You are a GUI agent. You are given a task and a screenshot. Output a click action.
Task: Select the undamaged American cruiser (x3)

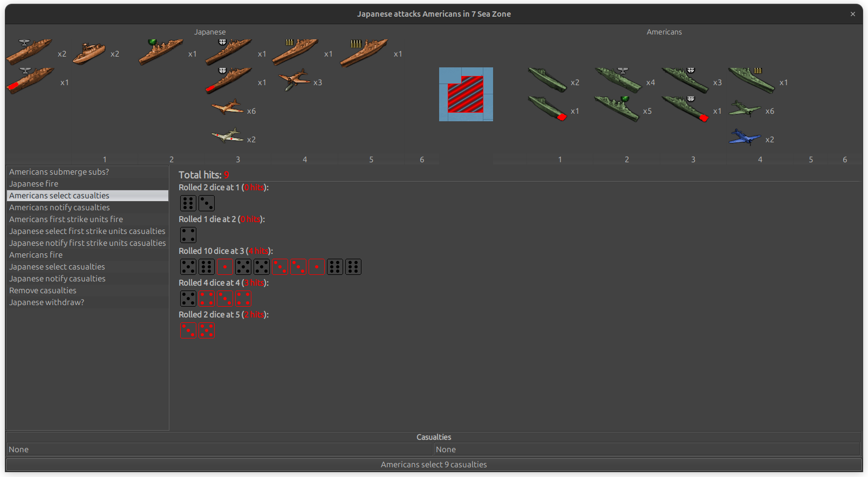(685, 80)
